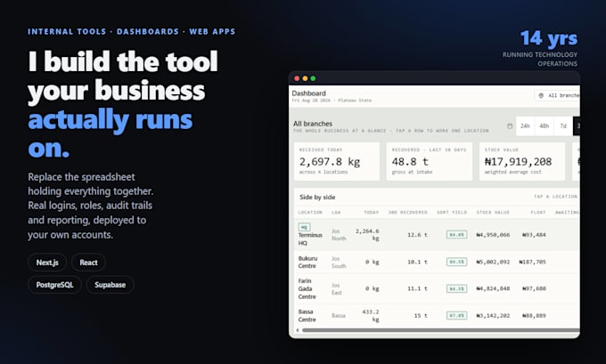Screen dimensions: 606x364
Task: Click the Today column header
Action: point(371,213)
